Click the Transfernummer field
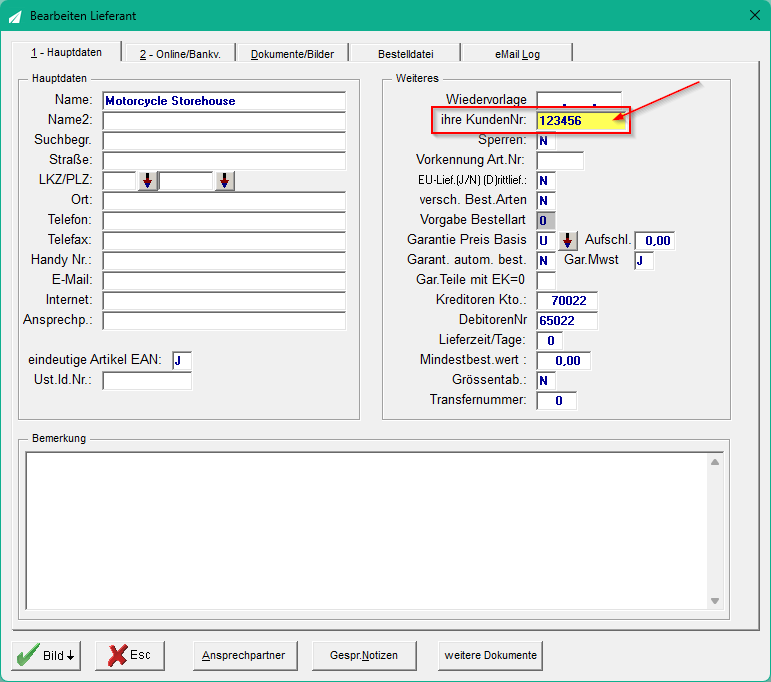 point(557,401)
